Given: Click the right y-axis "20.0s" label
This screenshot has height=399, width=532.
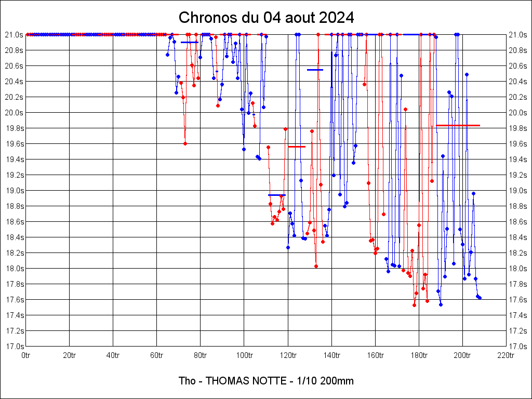Looking at the screenshot, I should (517, 113).
